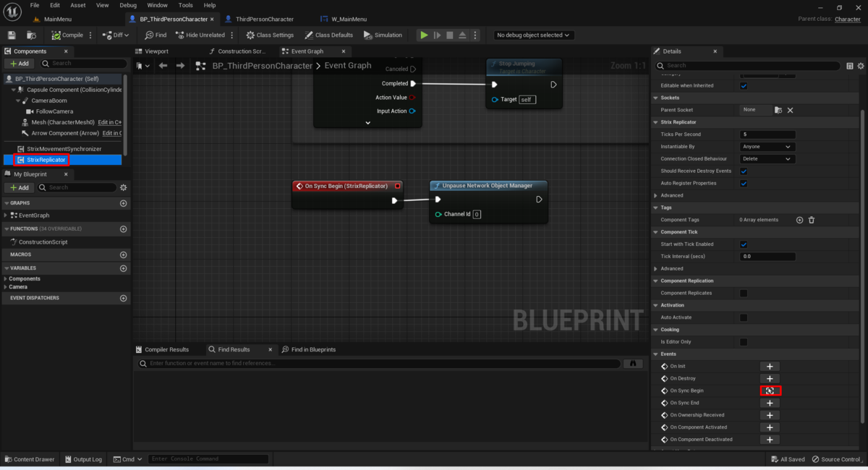Image resolution: width=868 pixels, height=470 pixels.
Task: Select StrixMovementSynchronizer component
Action: (64, 148)
